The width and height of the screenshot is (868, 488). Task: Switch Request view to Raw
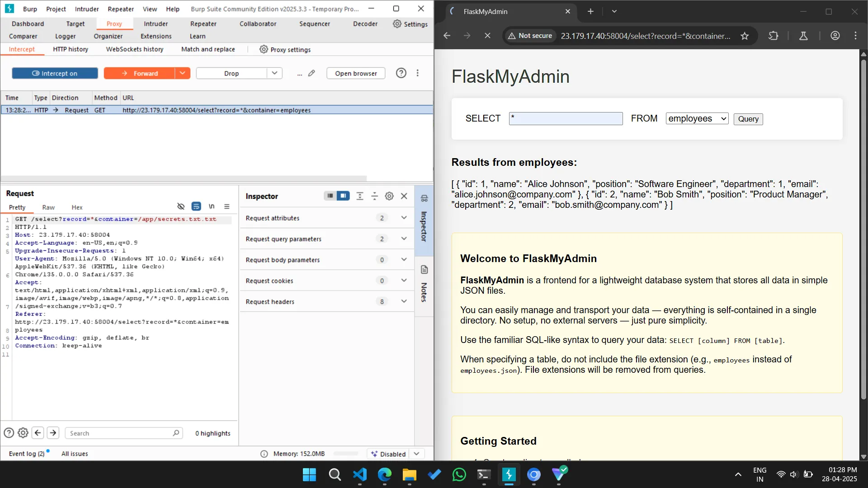point(48,207)
